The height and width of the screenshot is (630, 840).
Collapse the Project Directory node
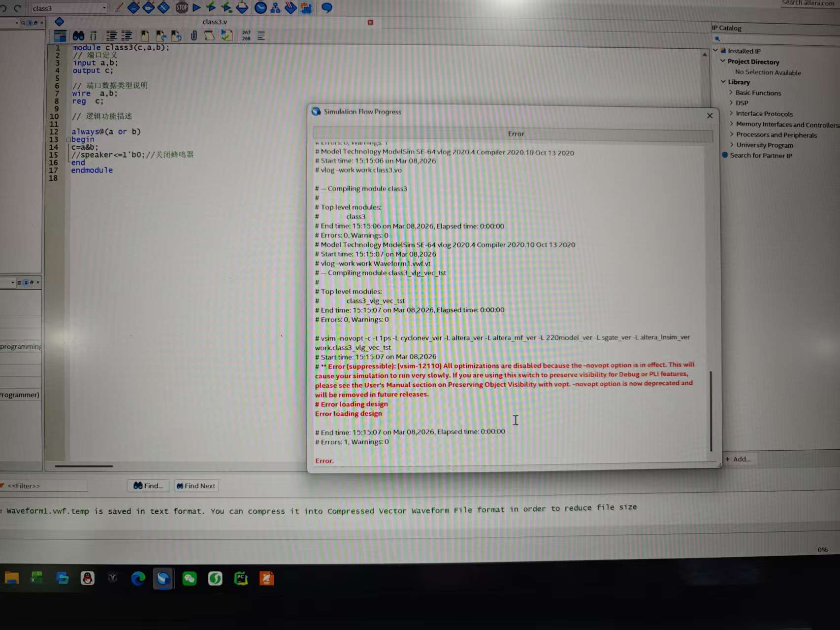tap(723, 61)
